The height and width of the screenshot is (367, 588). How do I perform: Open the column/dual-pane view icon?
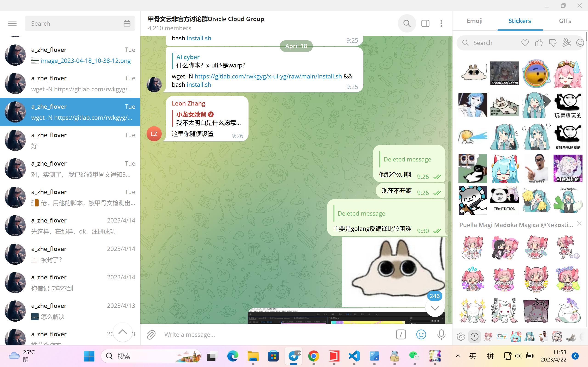coord(425,23)
